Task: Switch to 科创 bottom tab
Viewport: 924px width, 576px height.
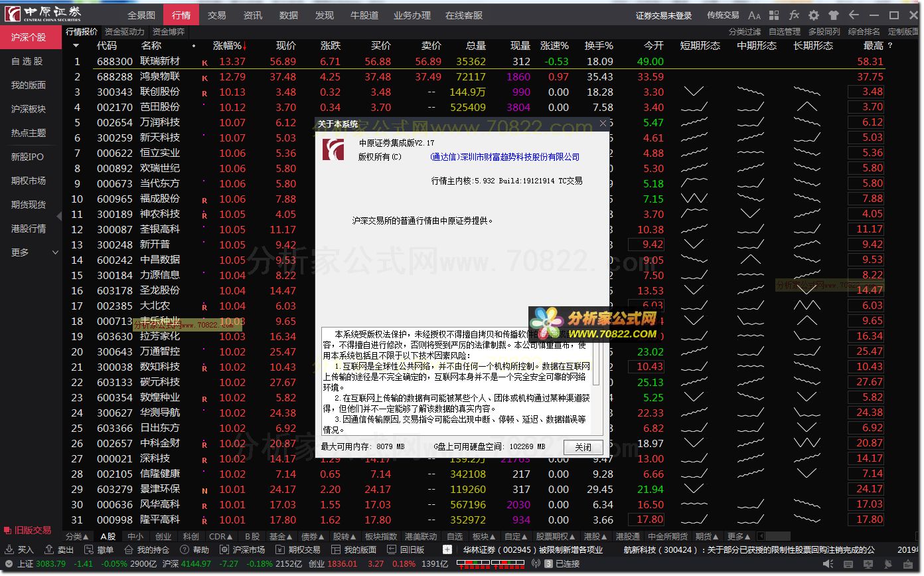Action: tap(191, 536)
